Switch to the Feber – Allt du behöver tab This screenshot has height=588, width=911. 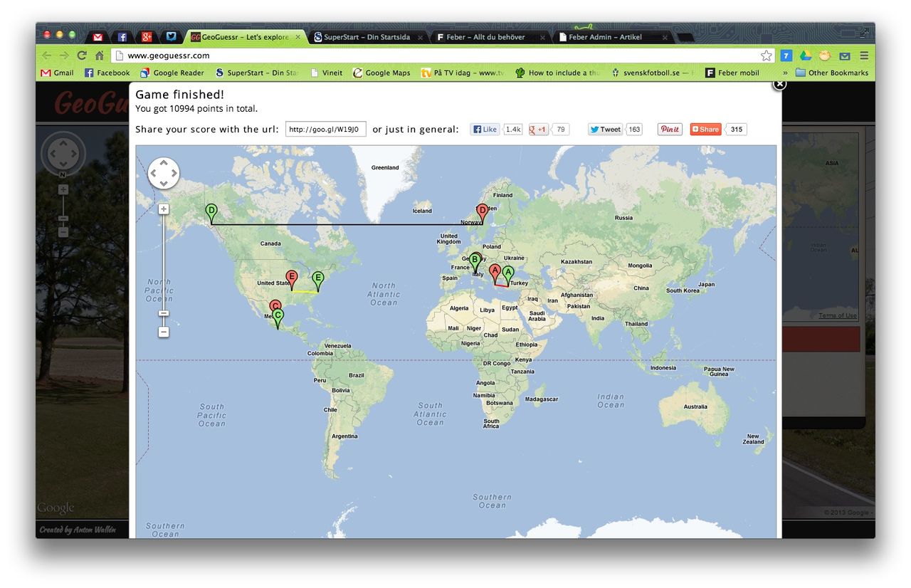tap(486, 37)
